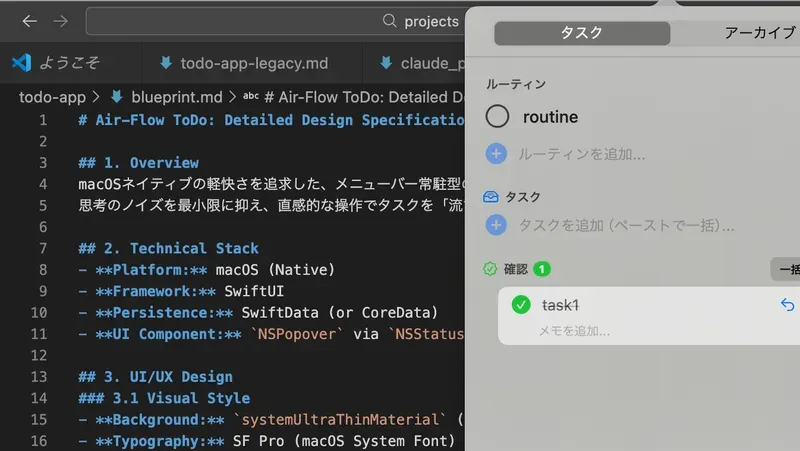
Task: Click the 一括 button
Action: tap(785, 269)
